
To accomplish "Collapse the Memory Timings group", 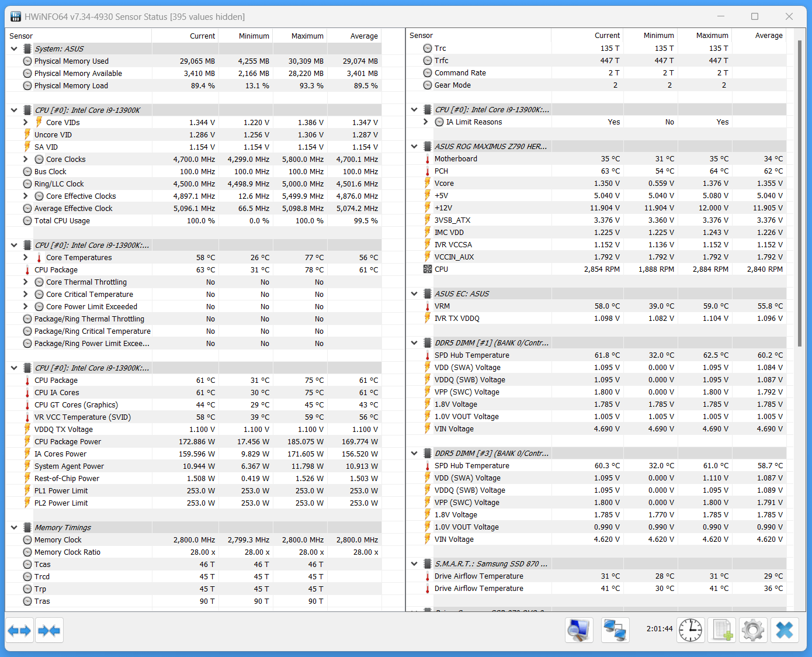I will click(x=14, y=528).
